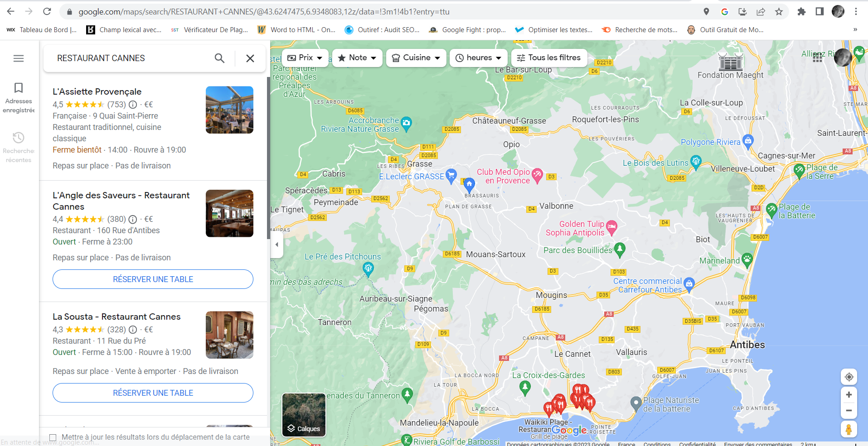868x446 pixels.
Task: Click the search magnifier icon
Action: tap(219, 58)
